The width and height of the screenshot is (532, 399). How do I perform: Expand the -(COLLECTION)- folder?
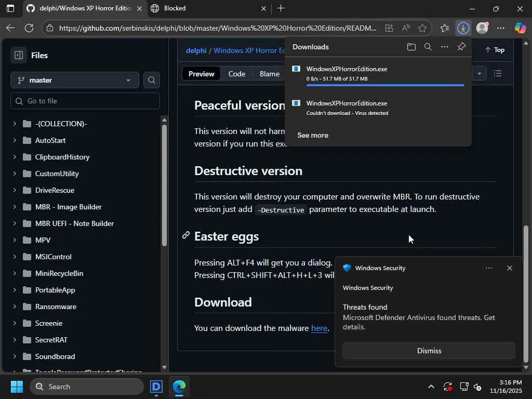click(x=15, y=124)
